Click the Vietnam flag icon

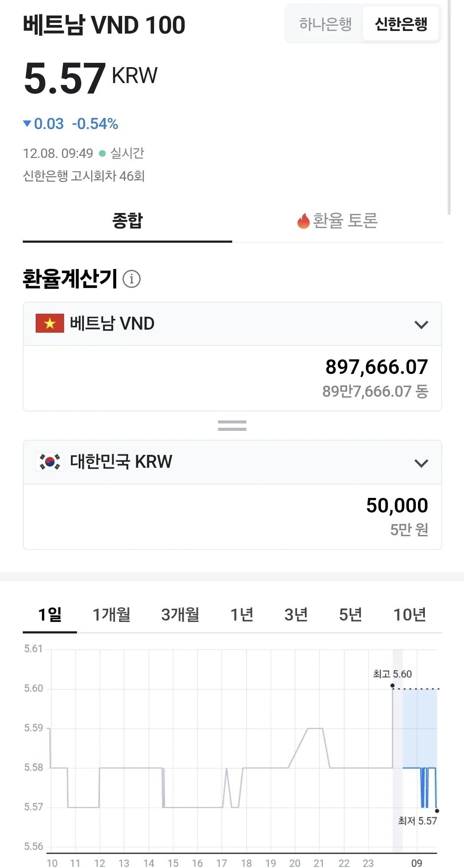point(50,323)
